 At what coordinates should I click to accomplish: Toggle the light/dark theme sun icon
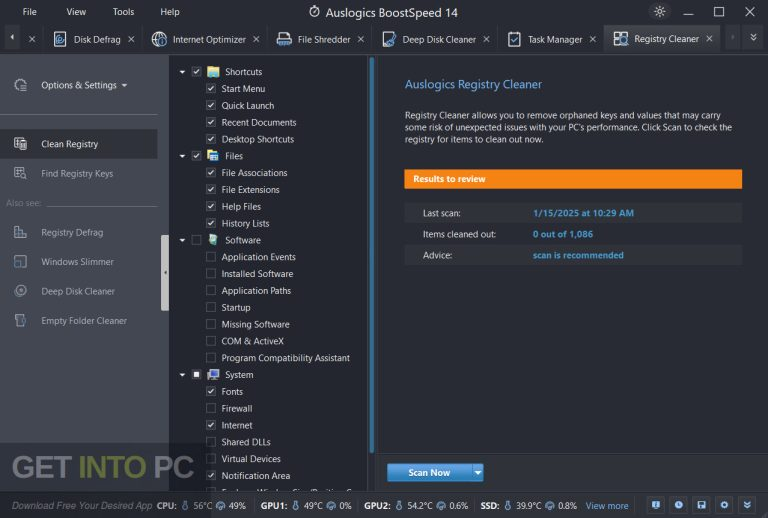point(660,11)
